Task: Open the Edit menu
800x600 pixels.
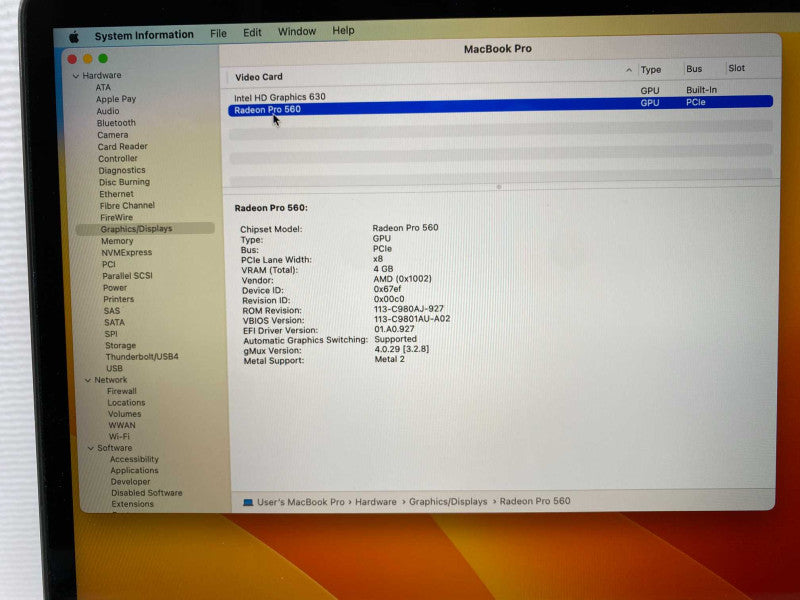Action: point(252,33)
